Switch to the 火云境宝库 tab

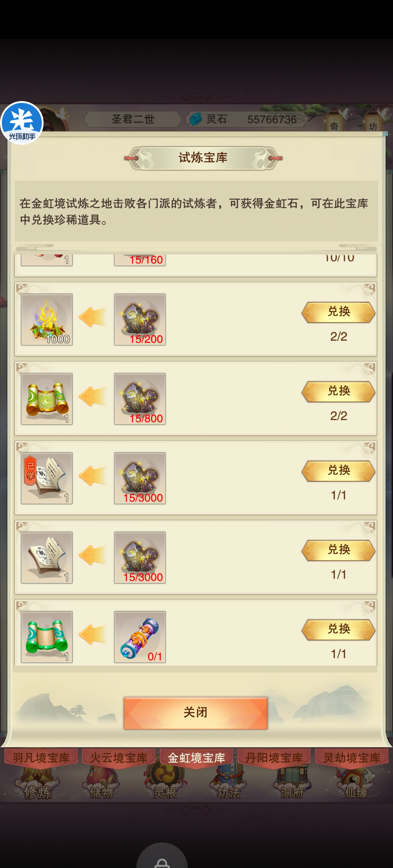119,758
